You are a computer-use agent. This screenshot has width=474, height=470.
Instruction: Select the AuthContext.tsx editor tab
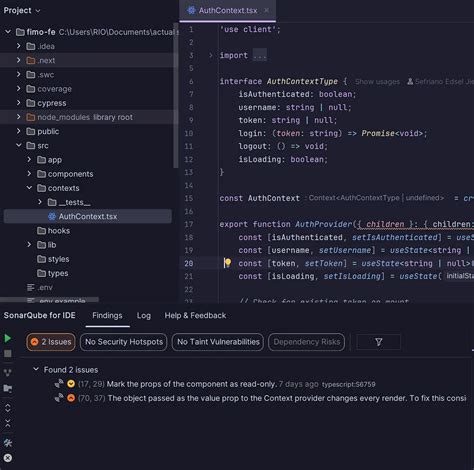pos(228,10)
